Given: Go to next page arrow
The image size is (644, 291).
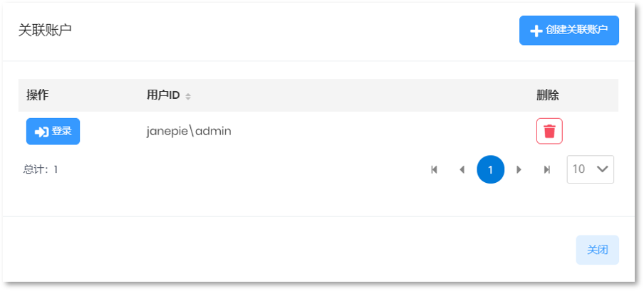Looking at the screenshot, I should [x=519, y=169].
